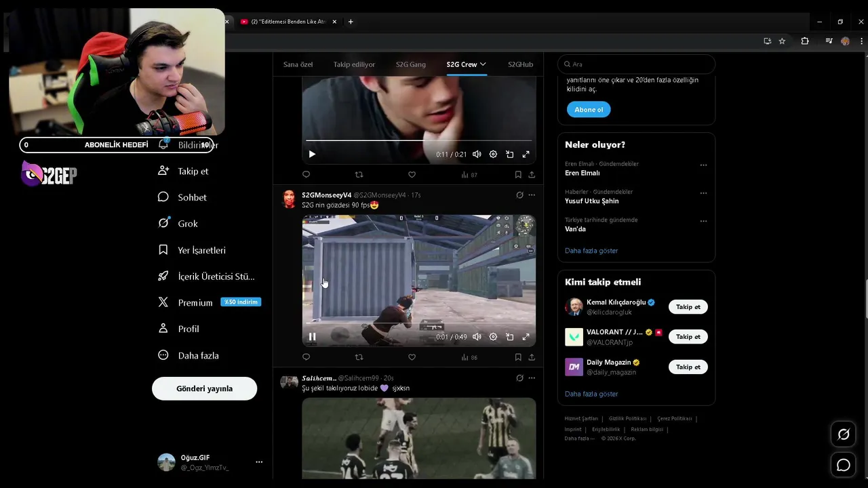
Task: Open options for Van'da trend
Action: coord(703,221)
